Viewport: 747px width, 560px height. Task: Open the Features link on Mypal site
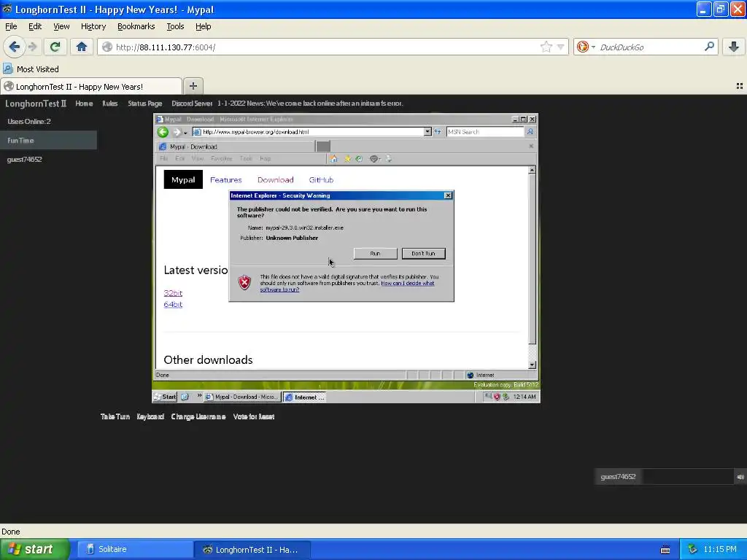click(x=226, y=180)
